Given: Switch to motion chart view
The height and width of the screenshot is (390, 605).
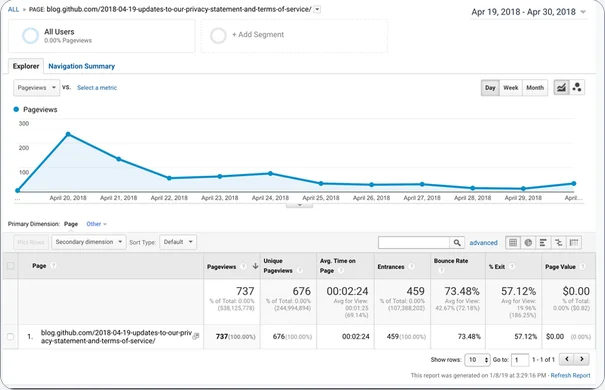Looking at the screenshot, I should click(577, 88).
